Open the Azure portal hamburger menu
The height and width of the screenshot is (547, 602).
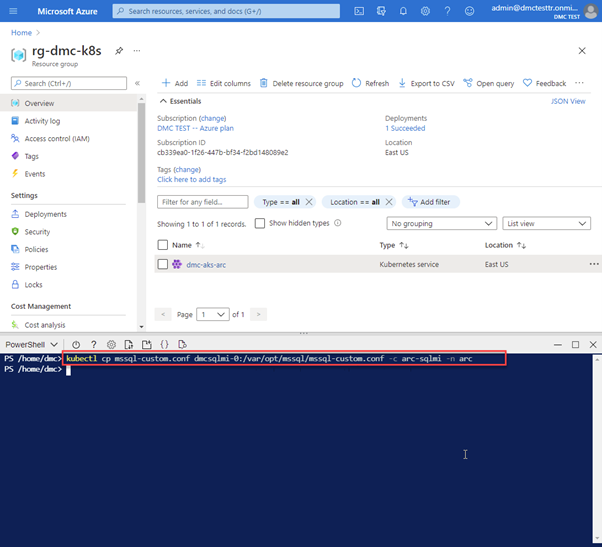13,11
